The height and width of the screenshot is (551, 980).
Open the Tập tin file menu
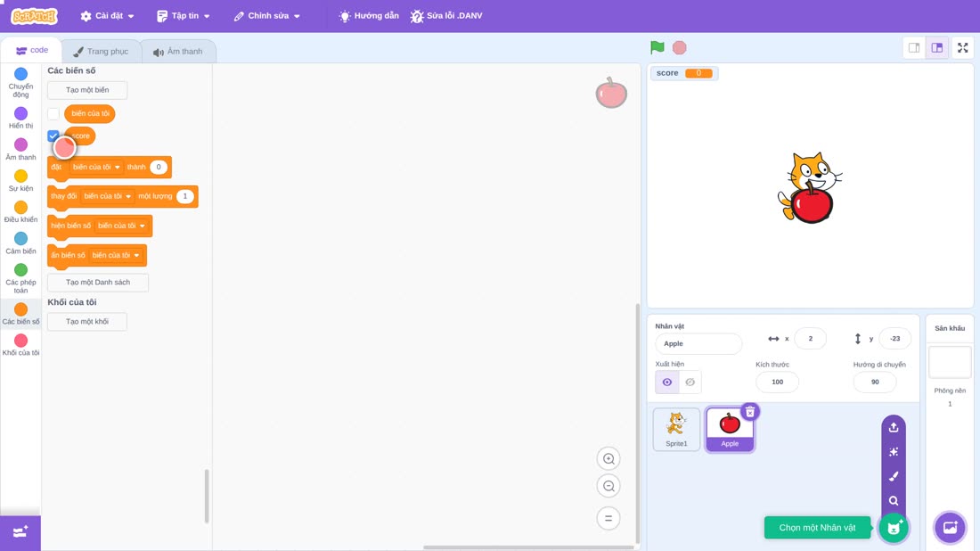coord(184,16)
